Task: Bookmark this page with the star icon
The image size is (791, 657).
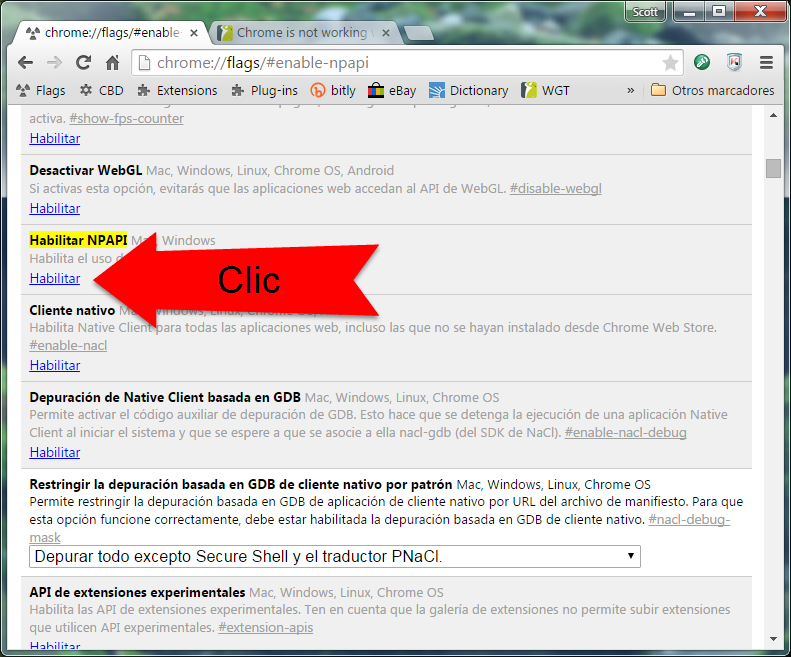Action: tap(670, 63)
